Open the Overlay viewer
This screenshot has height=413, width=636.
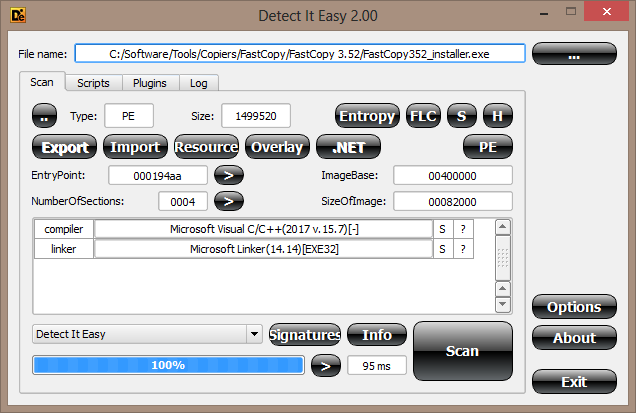(x=277, y=147)
